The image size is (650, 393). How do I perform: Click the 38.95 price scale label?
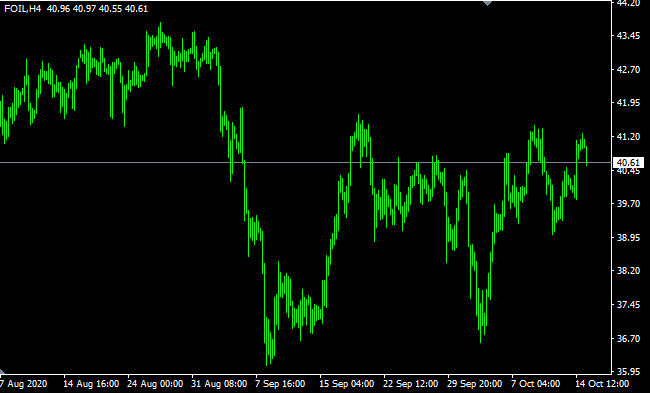pyautogui.click(x=628, y=238)
